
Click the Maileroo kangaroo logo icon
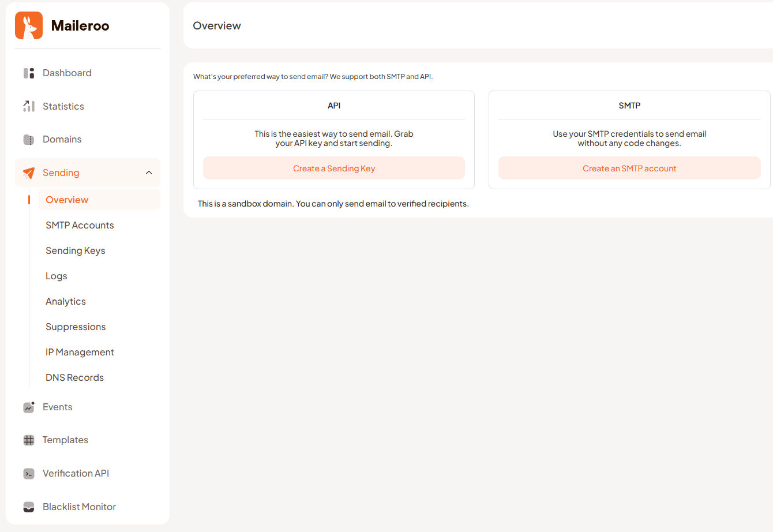(x=28, y=25)
